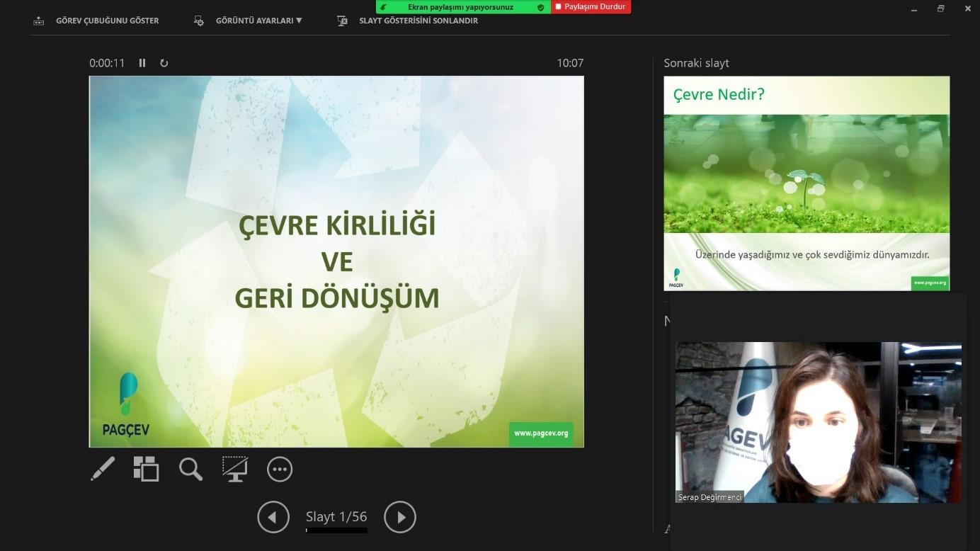Click the Paylaşımı Durdur button
Image resolution: width=980 pixels, height=551 pixels.
click(x=590, y=7)
